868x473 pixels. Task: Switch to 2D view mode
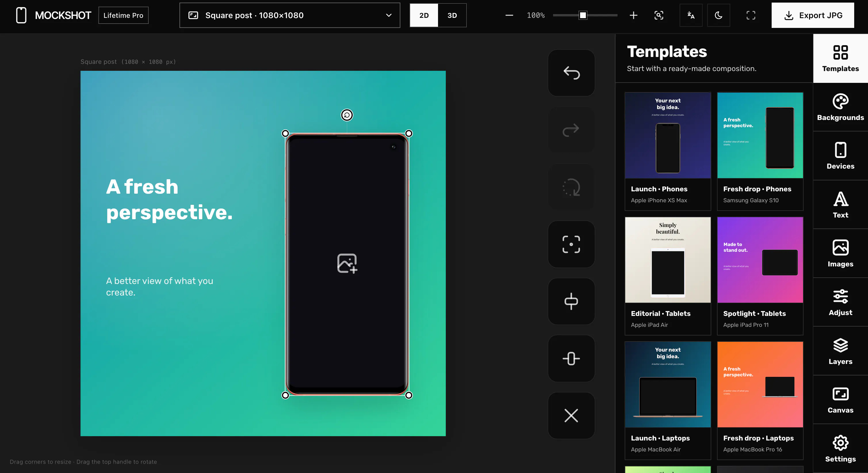(x=424, y=15)
